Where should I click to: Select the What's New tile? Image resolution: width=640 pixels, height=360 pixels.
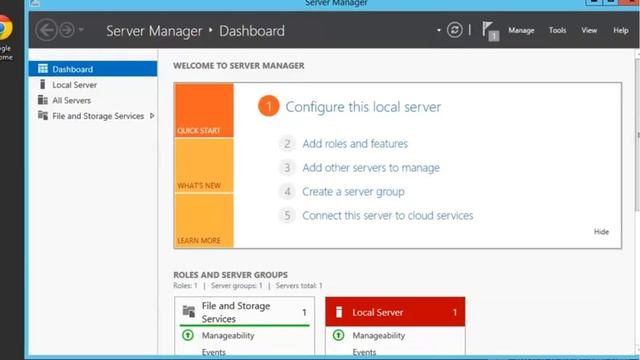point(204,165)
